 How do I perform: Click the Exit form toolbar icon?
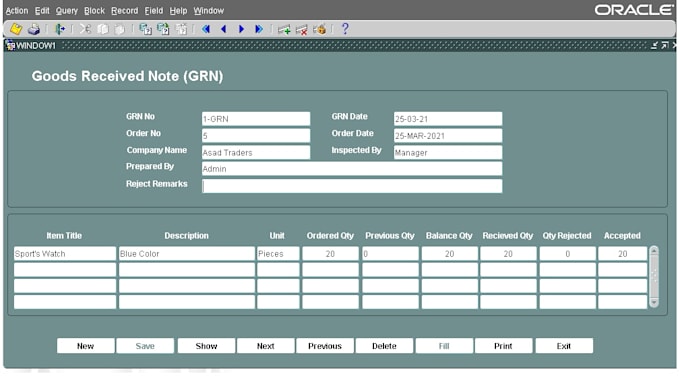[x=59, y=29]
